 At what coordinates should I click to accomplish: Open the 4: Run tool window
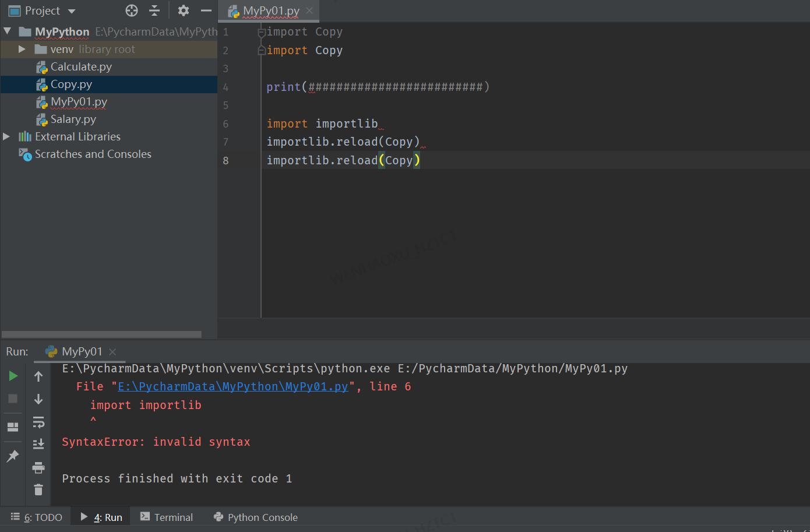coord(101,517)
